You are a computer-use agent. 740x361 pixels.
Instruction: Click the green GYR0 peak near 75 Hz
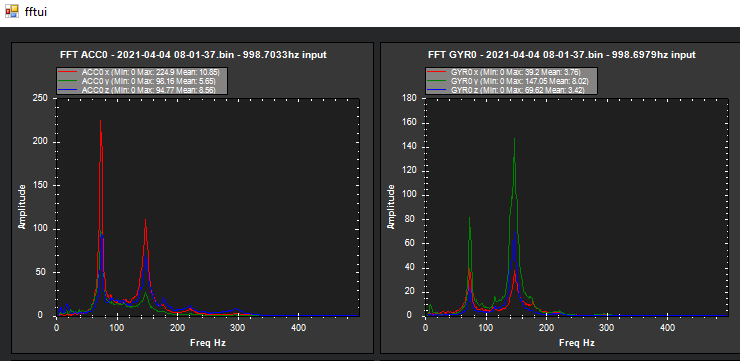click(470, 218)
